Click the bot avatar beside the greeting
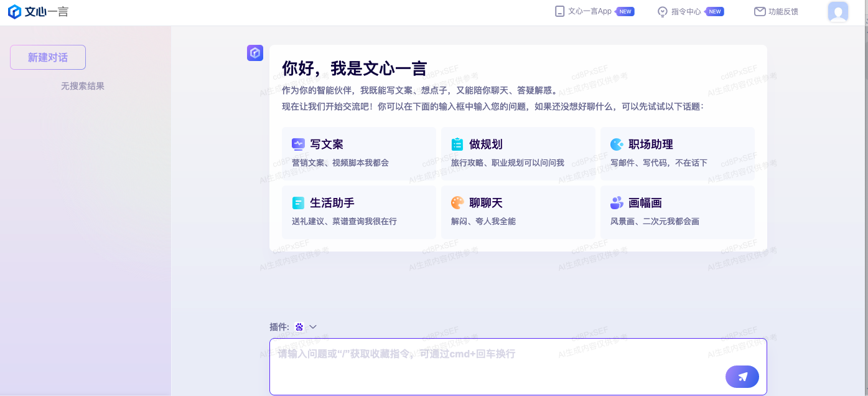The image size is (868, 396). (255, 53)
